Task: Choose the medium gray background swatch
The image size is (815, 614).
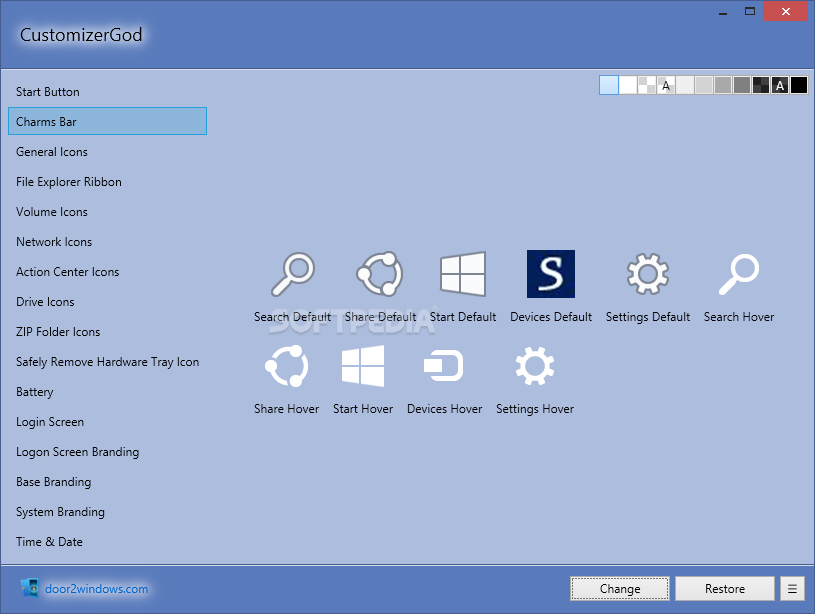Action: point(722,85)
